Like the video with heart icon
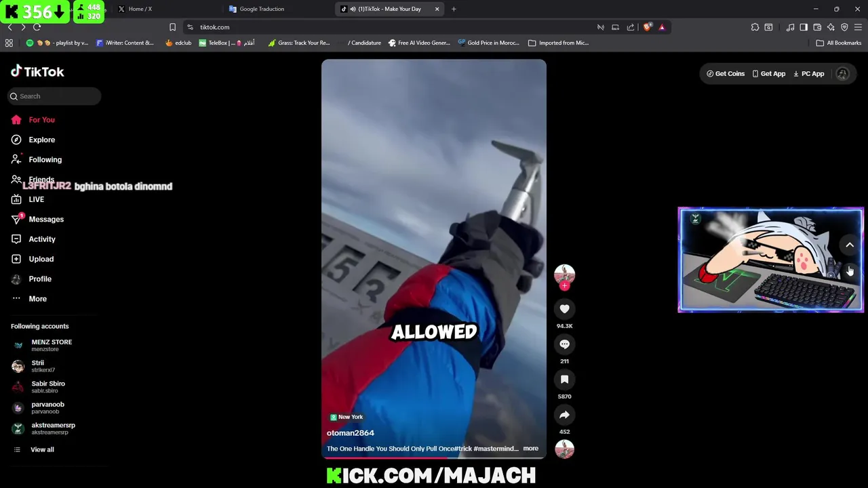Viewport: 868px width, 488px height. point(564,309)
